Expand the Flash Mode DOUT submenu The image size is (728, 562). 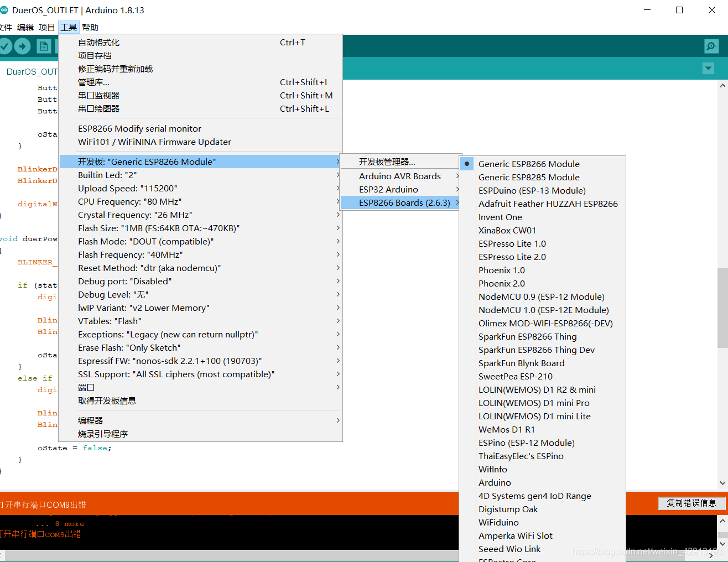point(200,241)
